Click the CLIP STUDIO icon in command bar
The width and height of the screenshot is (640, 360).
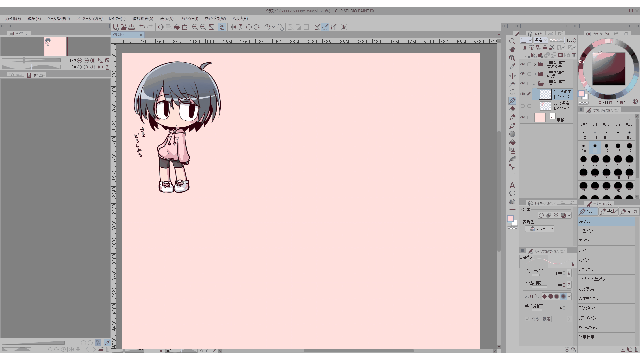[x=116, y=27]
